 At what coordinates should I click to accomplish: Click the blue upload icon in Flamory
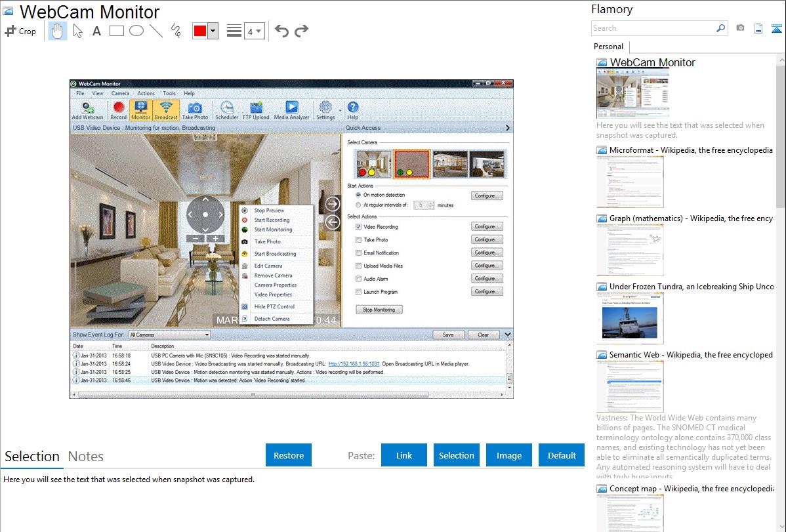tap(776, 28)
